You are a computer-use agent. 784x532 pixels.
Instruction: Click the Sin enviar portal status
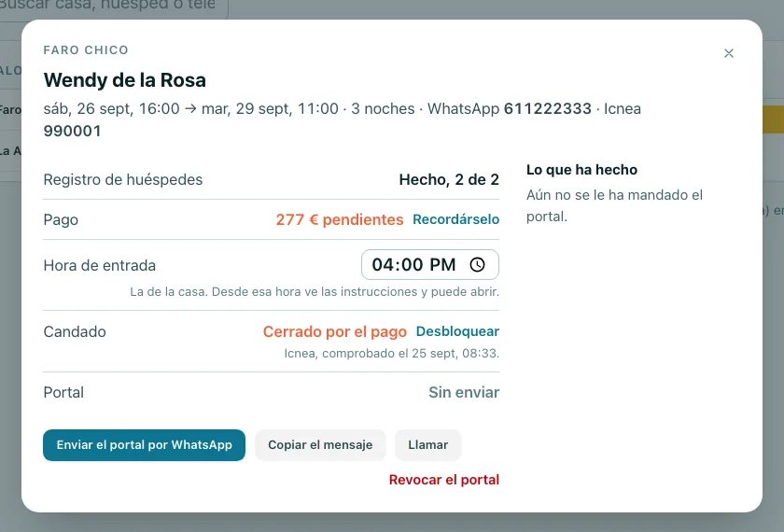click(464, 393)
